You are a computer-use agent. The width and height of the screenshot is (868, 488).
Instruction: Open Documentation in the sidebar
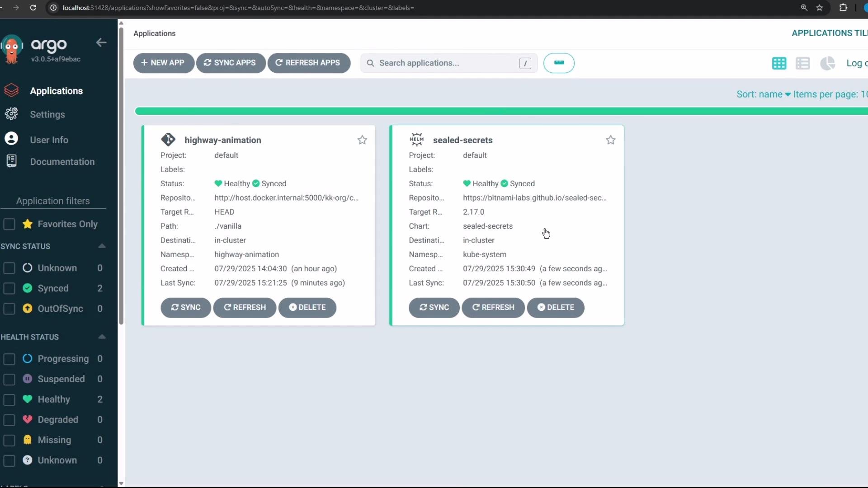(62, 162)
